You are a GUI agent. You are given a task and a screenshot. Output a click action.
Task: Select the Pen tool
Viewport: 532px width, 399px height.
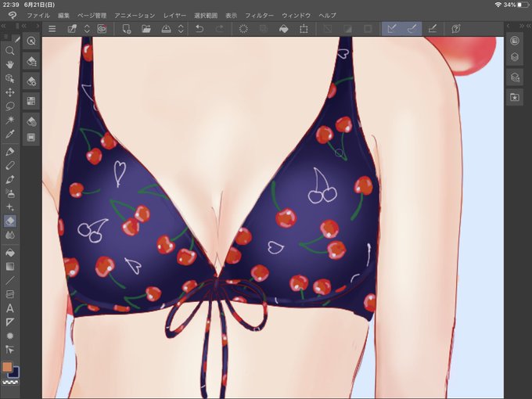point(10,151)
